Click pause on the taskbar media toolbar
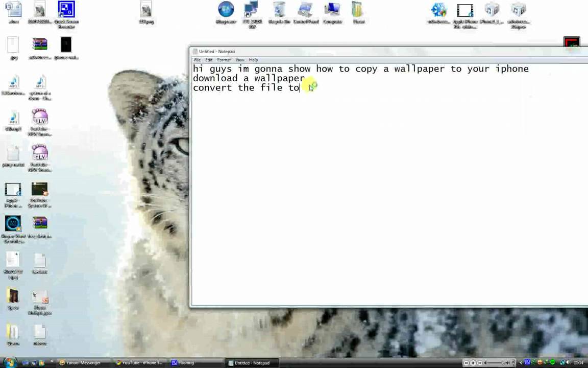The height and width of the screenshot is (368, 588). tap(473, 363)
